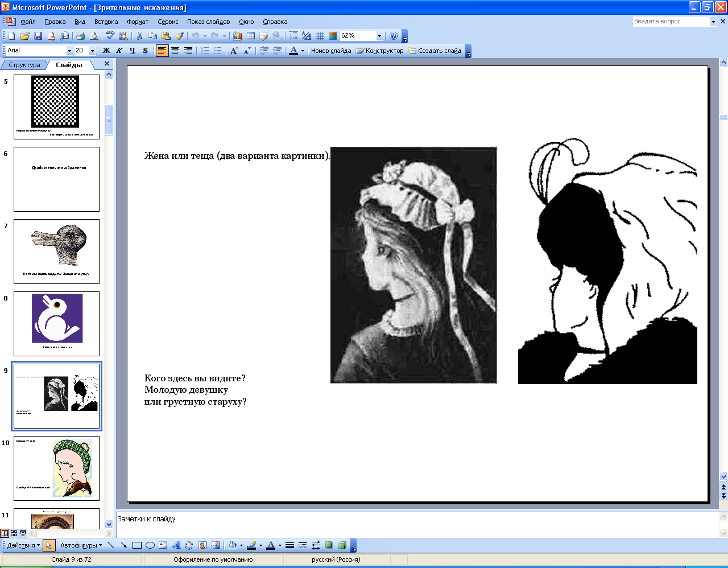Insert WordArt from Drawing toolbar
The height and width of the screenshot is (568, 728).
click(176, 545)
